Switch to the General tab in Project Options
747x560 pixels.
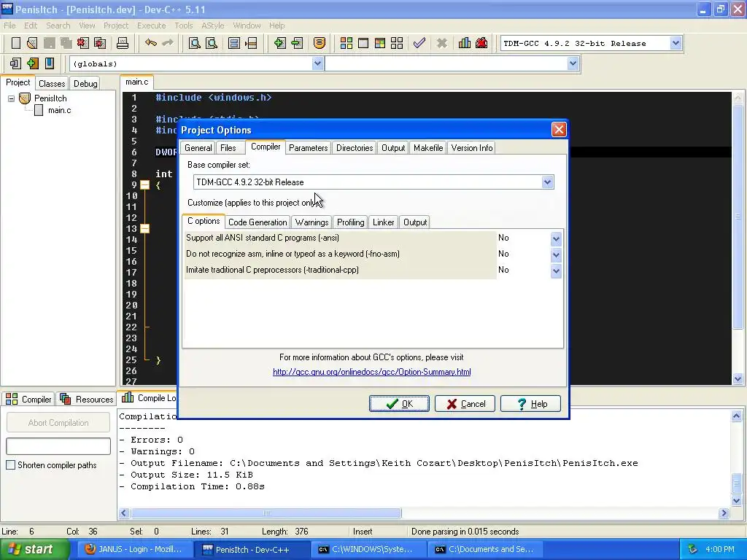coord(198,148)
